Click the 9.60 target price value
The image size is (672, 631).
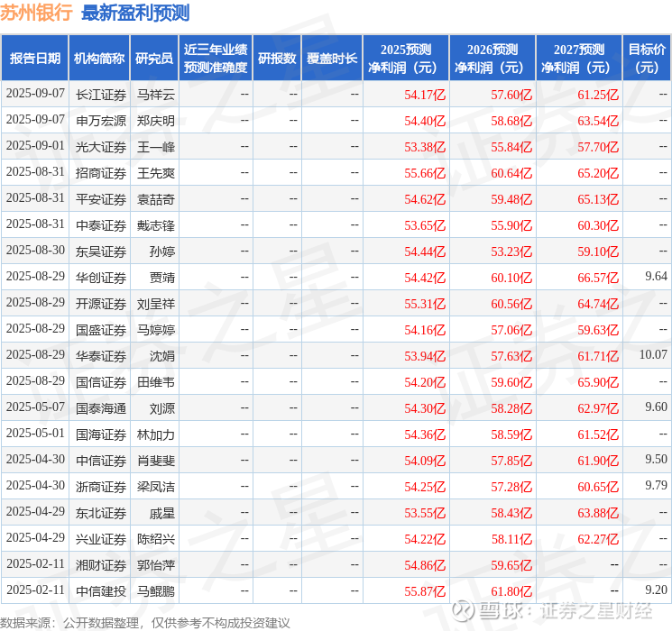click(x=656, y=407)
